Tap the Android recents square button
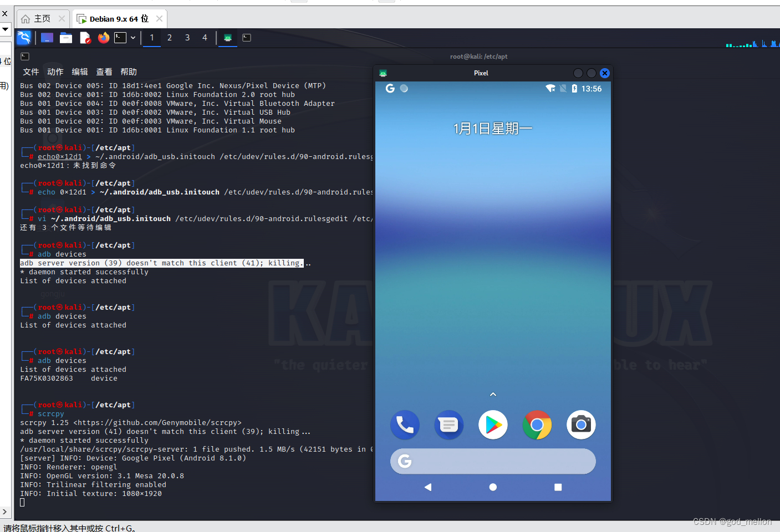The width and height of the screenshot is (780, 532). click(558, 487)
